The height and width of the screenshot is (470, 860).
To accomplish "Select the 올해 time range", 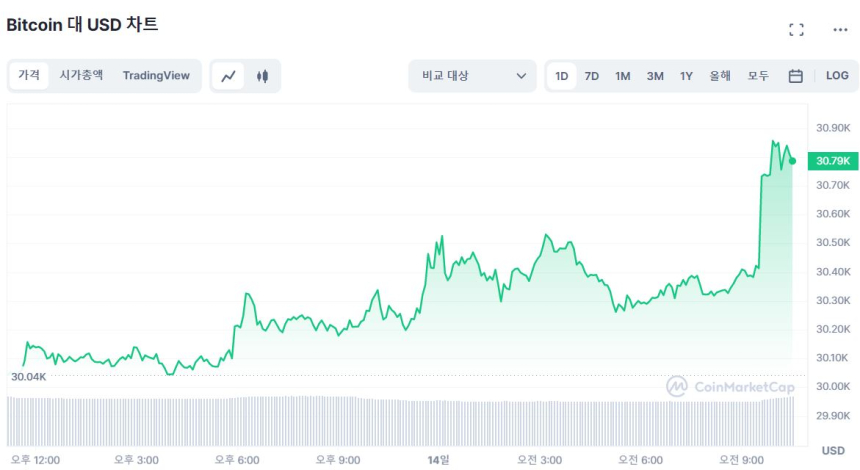I will (720, 76).
